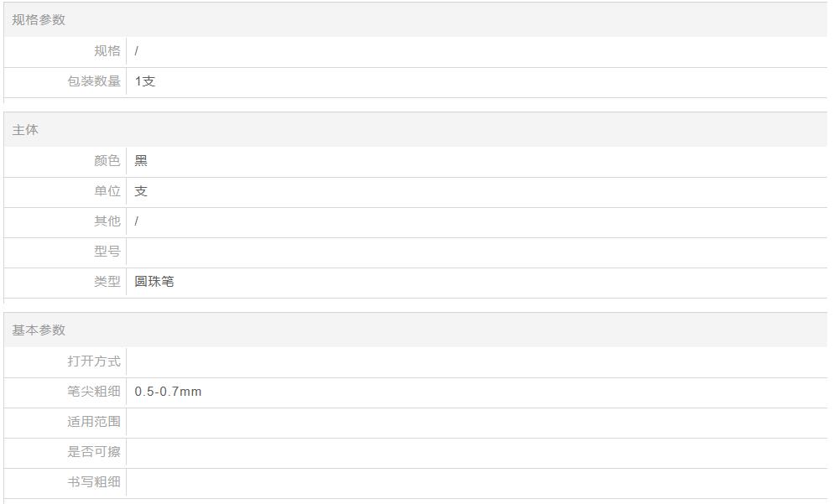Screen dimensions: 834x504
Task: Click the 黑 color value
Action: click(141, 160)
